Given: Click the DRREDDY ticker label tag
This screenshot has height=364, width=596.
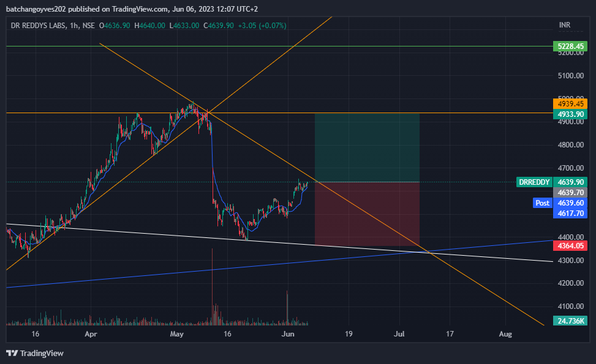Looking at the screenshot, I should (534, 182).
